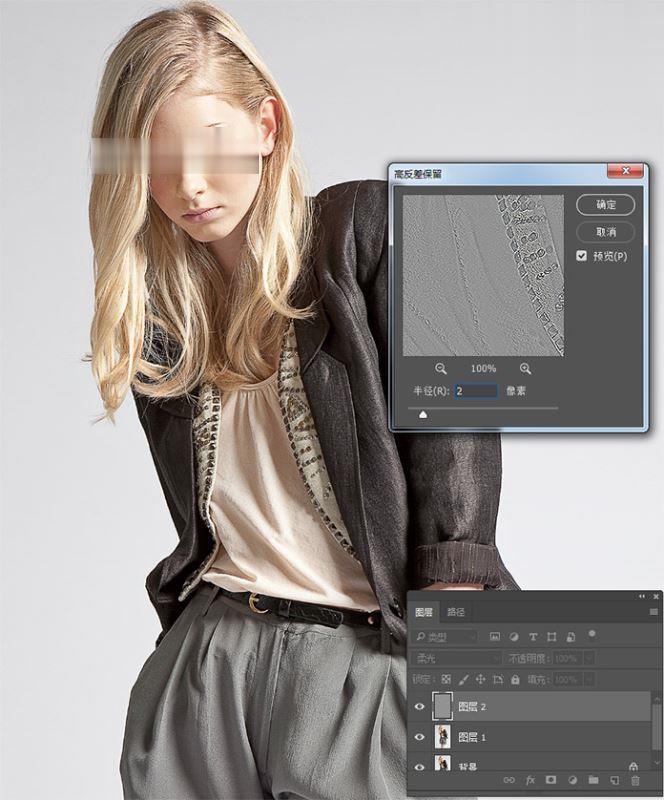This screenshot has width=664, height=800.
Task: Zoom out the filter preview
Action: (x=441, y=368)
